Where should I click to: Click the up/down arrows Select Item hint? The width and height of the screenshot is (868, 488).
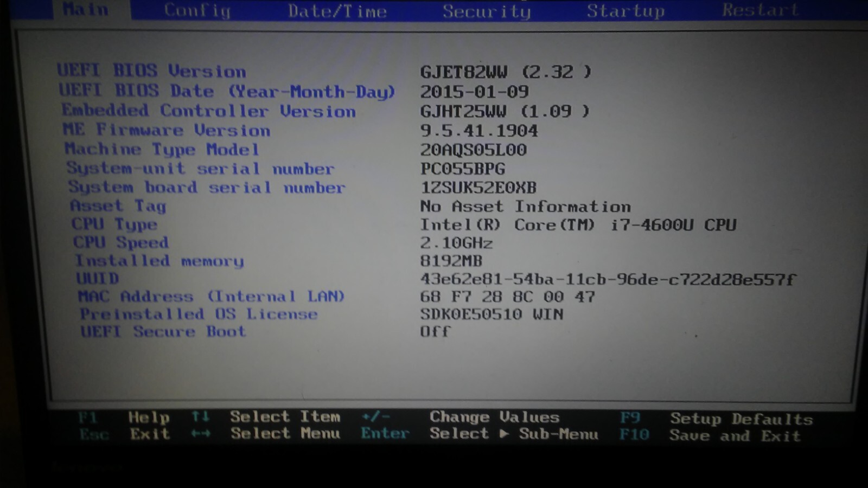[x=266, y=416]
